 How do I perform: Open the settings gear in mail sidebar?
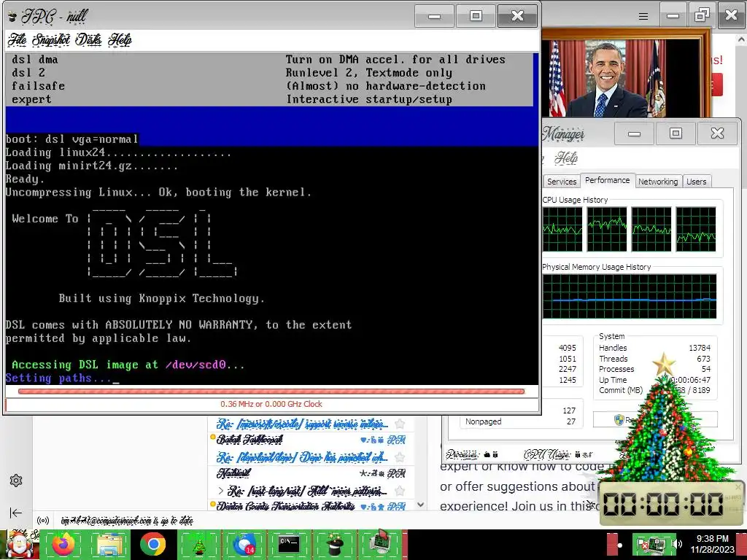click(x=16, y=480)
